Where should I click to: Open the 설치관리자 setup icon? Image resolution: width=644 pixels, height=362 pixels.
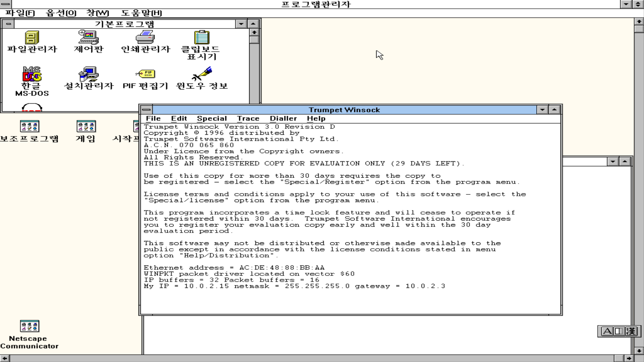click(89, 74)
